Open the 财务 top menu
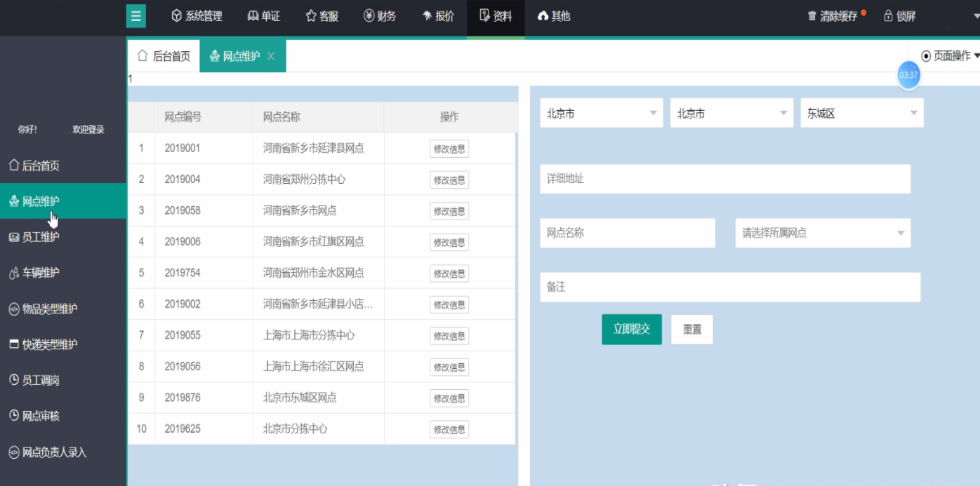This screenshot has width=980, height=486. pyautogui.click(x=380, y=16)
